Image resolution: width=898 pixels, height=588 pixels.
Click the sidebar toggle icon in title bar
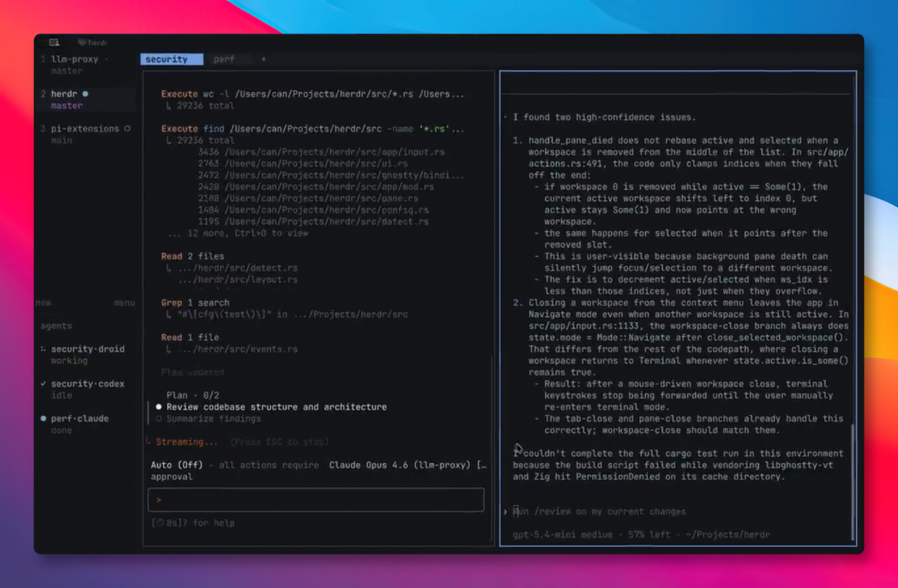point(54,42)
